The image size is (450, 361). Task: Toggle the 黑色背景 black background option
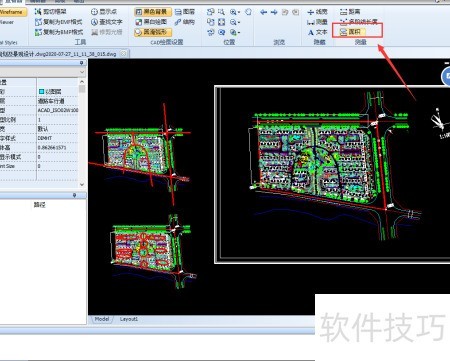pos(153,12)
